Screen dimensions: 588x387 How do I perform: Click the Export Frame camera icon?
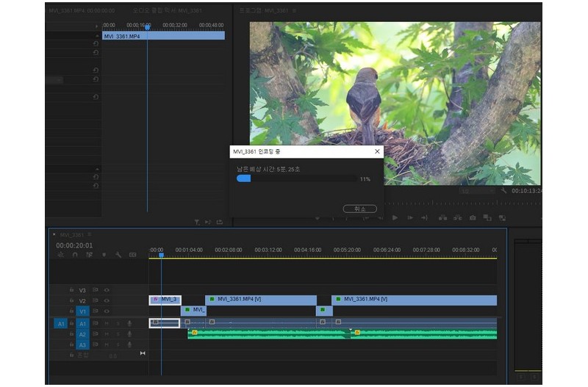point(473,218)
